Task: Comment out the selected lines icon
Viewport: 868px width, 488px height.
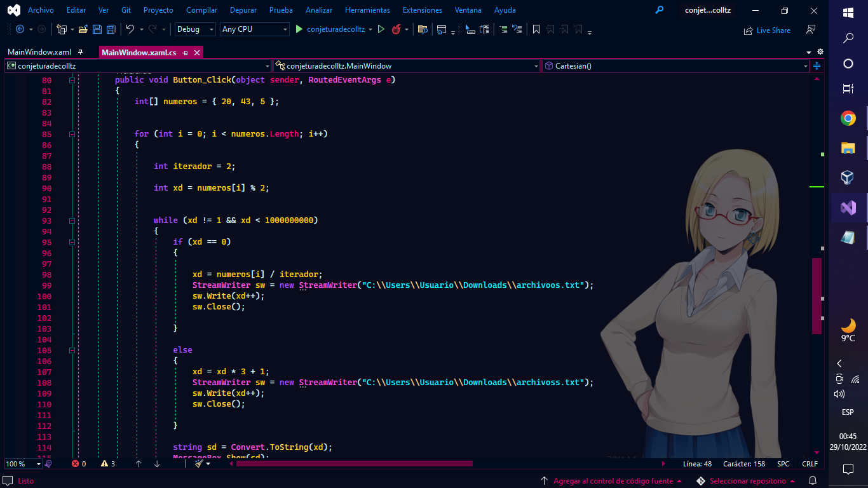Action: coord(503,29)
